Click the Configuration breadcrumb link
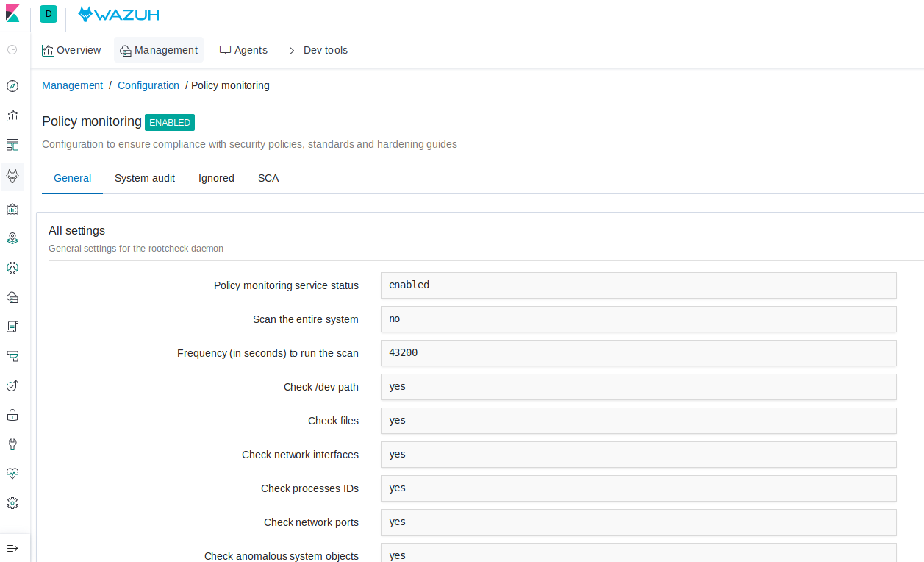This screenshot has width=924, height=562. [148, 85]
